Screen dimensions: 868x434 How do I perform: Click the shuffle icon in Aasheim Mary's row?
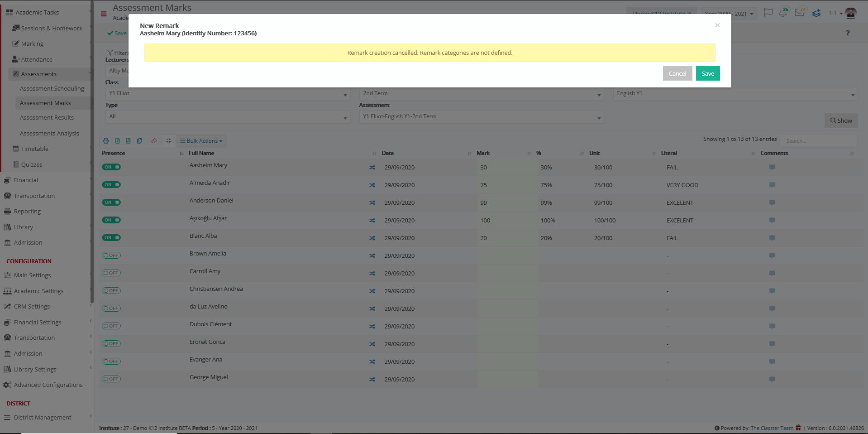[372, 167]
